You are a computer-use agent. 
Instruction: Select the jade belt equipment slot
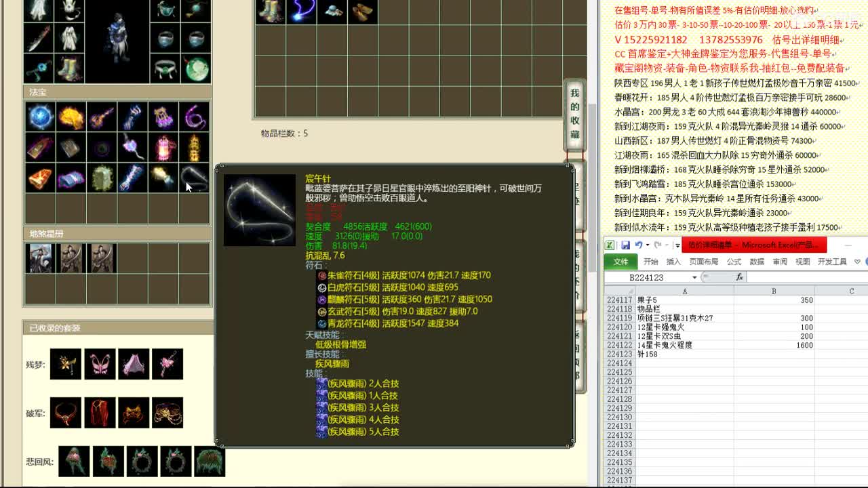click(165, 68)
